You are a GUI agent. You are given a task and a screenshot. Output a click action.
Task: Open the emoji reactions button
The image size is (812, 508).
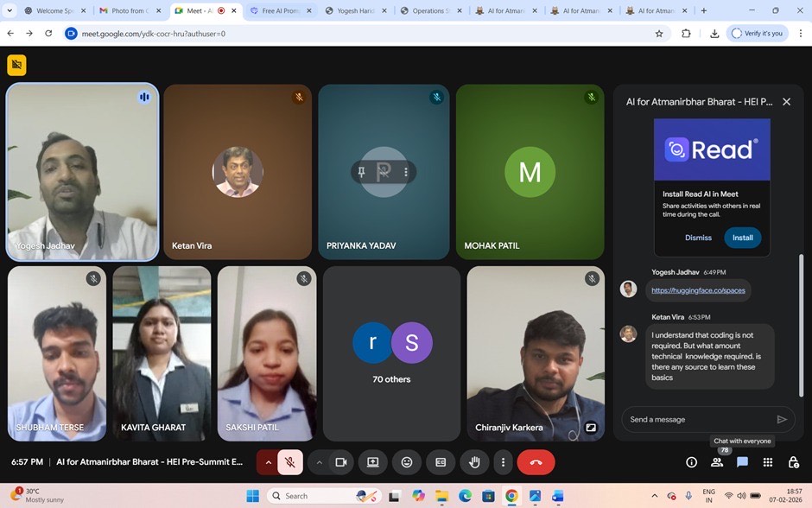tap(407, 462)
